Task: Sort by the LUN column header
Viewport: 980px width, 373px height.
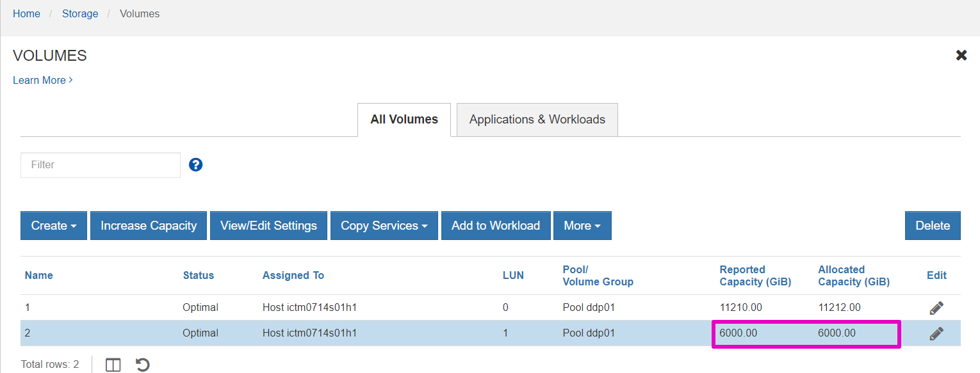Action: click(513, 276)
